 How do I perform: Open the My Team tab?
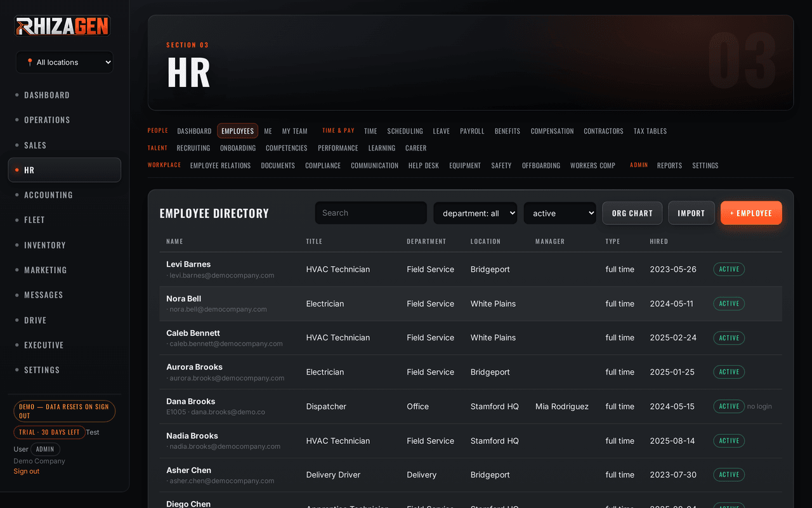[x=295, y=131]
